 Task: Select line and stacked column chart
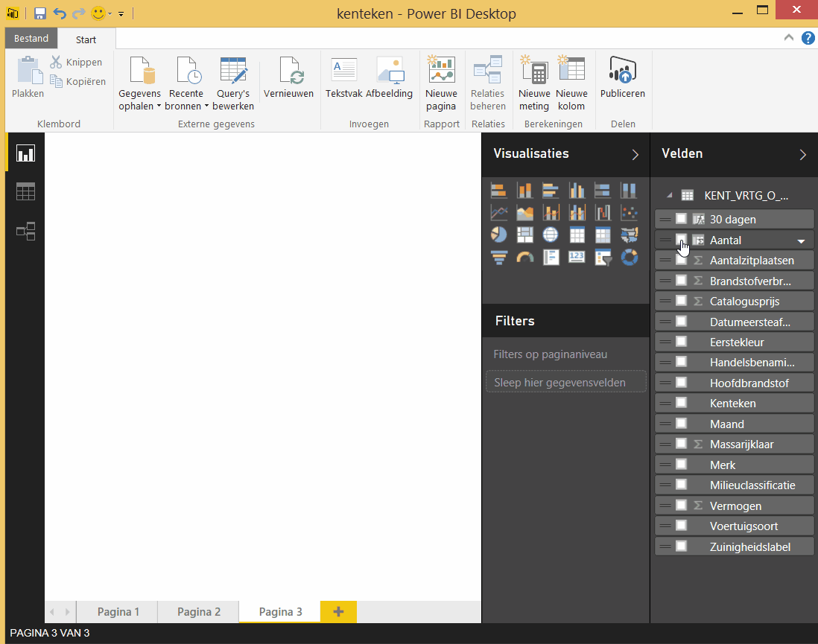(551, 213)
